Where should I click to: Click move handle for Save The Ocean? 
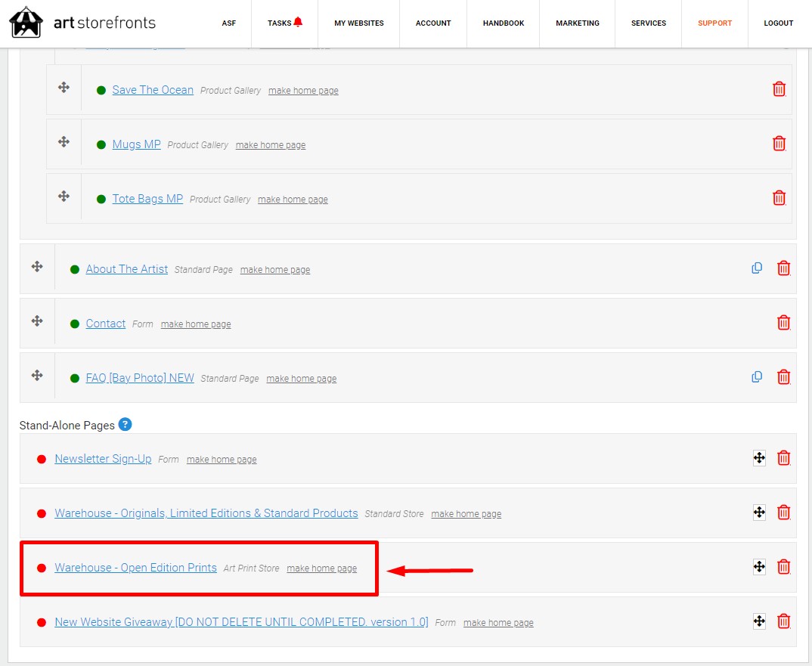[x=64, y=87]
